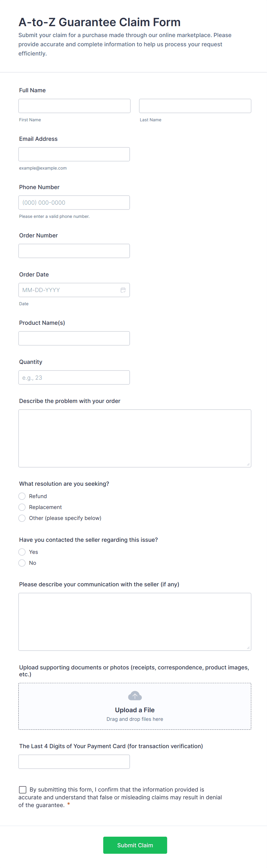Select the Refund resolution option

(22, 496)
